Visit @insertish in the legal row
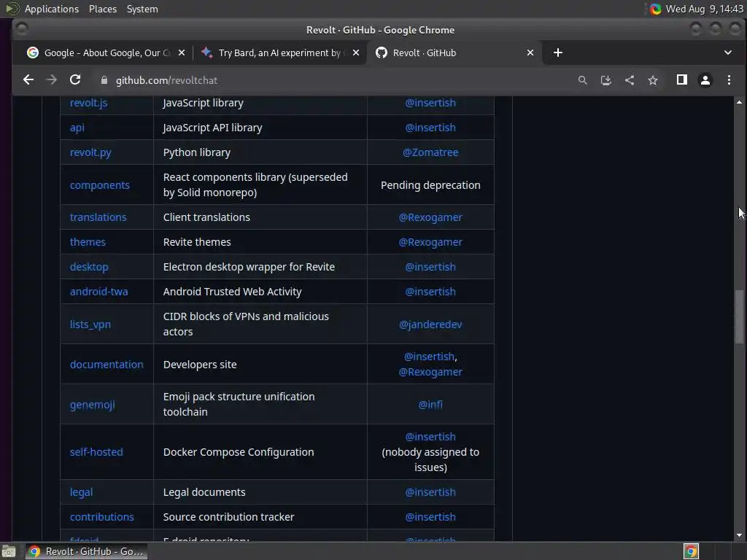 [x=430, y=492]
